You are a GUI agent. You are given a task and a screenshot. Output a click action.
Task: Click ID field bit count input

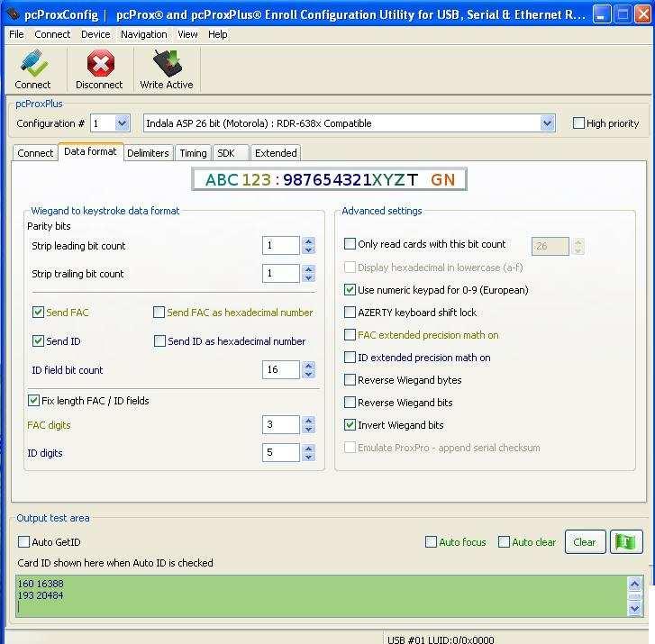coord(281,369)
